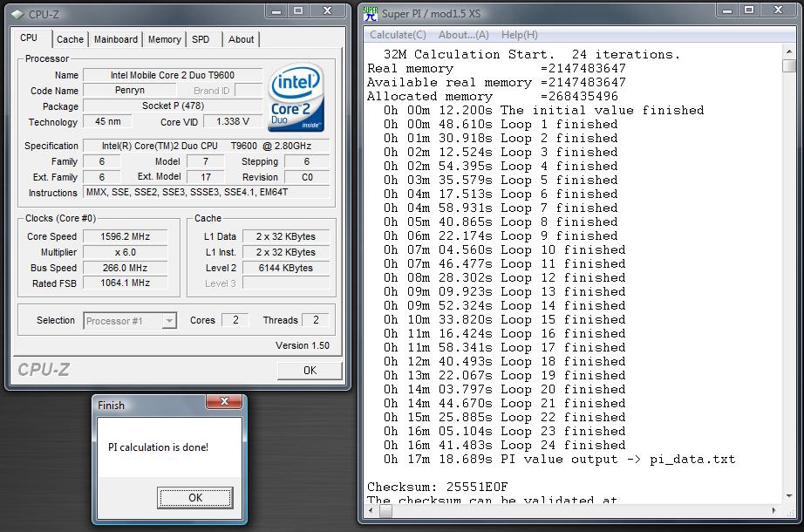The height and width of the screenshot is (532, 804).
Task: Click the Package value Socket P (478)
Action: click(x=173, y=106)
